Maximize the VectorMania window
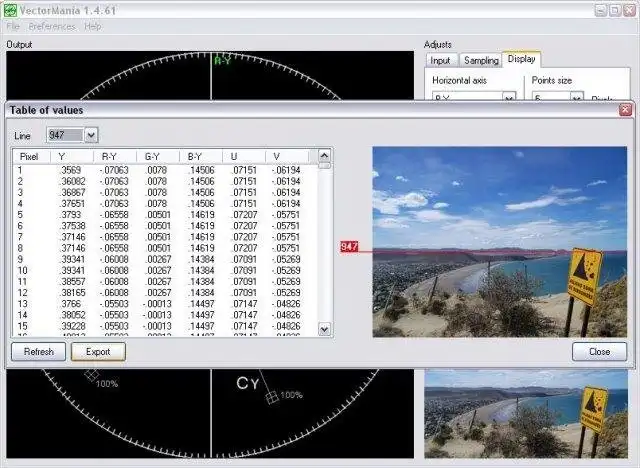This screenshot has width=640, height=468. coord(615,10)
